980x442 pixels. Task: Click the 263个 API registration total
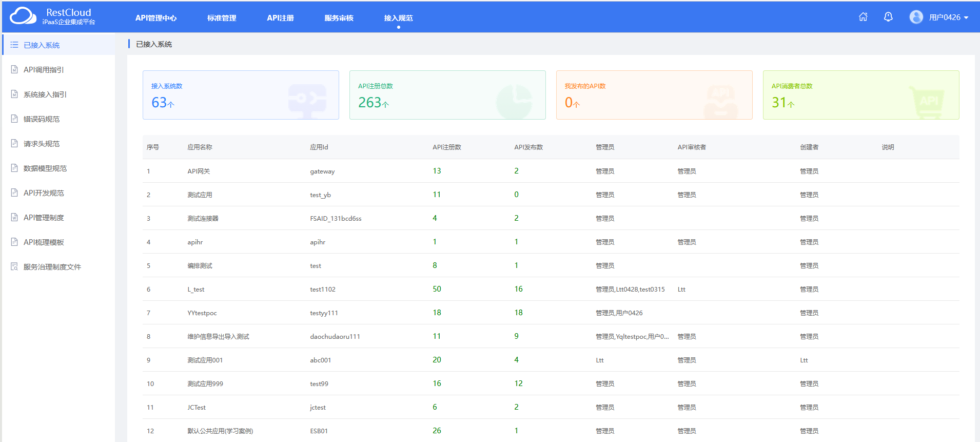(374, 103)
